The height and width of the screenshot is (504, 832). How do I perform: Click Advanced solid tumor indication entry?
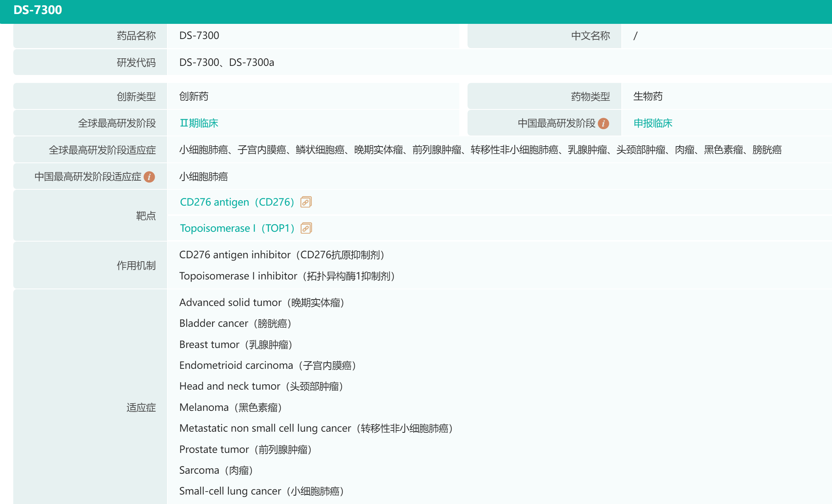[x=261, y=303]
